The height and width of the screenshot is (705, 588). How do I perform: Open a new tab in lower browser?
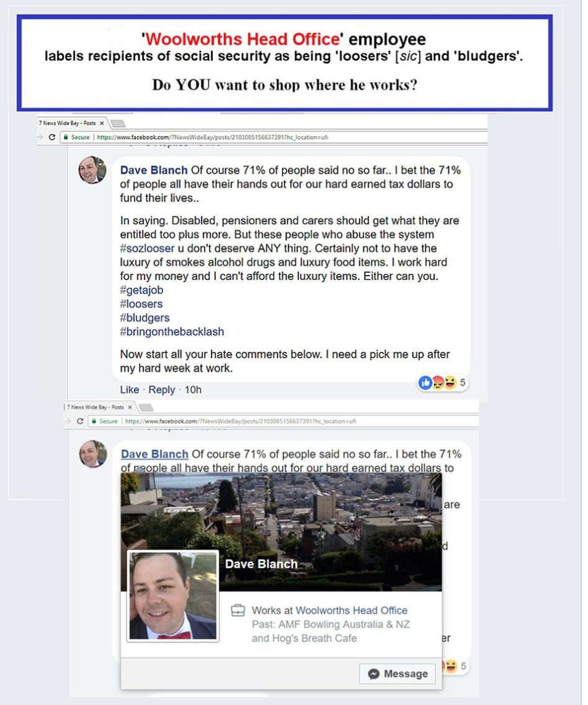(146, 407)
